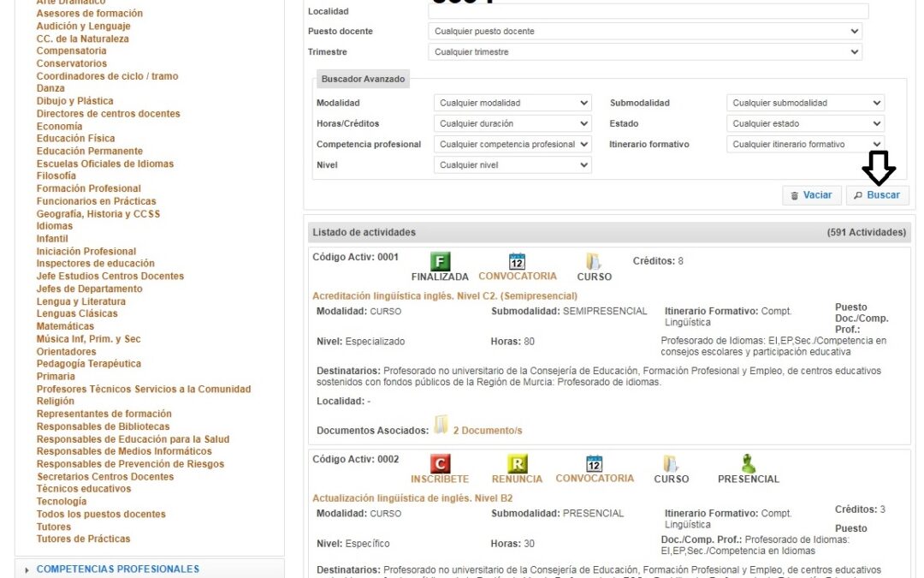
Task: Expand the COMPETENCIAS PROFESIONALES section
Action: pos(118,569)
